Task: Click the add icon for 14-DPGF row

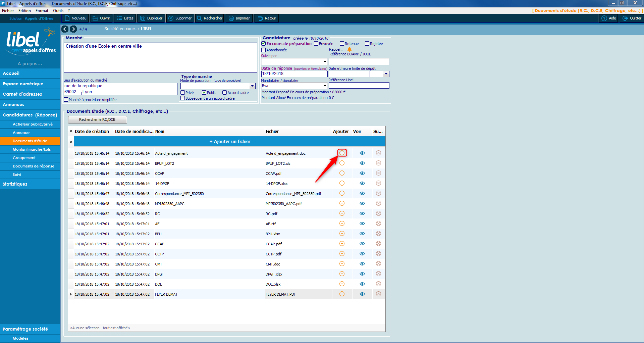Action: (x=342, y=183)
